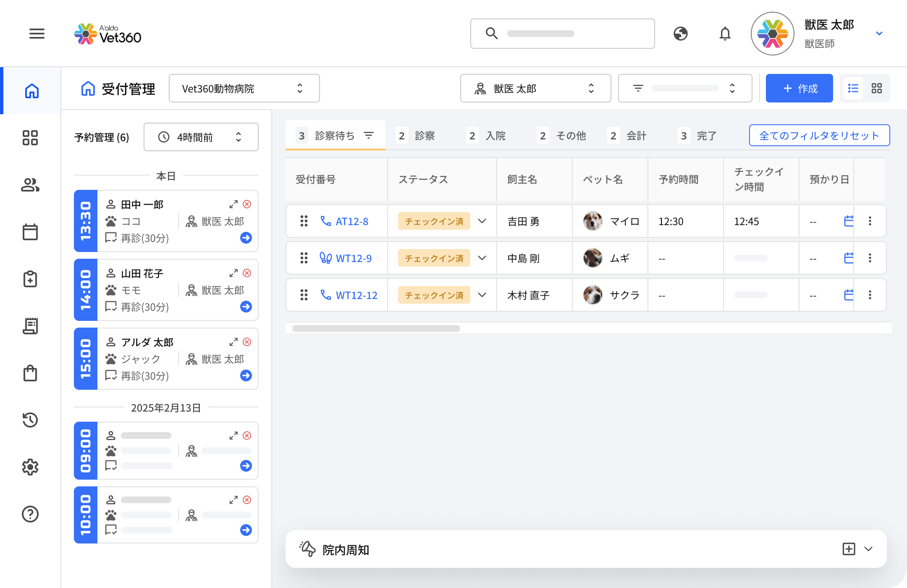This screenshot has height=588, width=907.
Task: Click 全てのフィルタをリセット button
Action: 819,135
